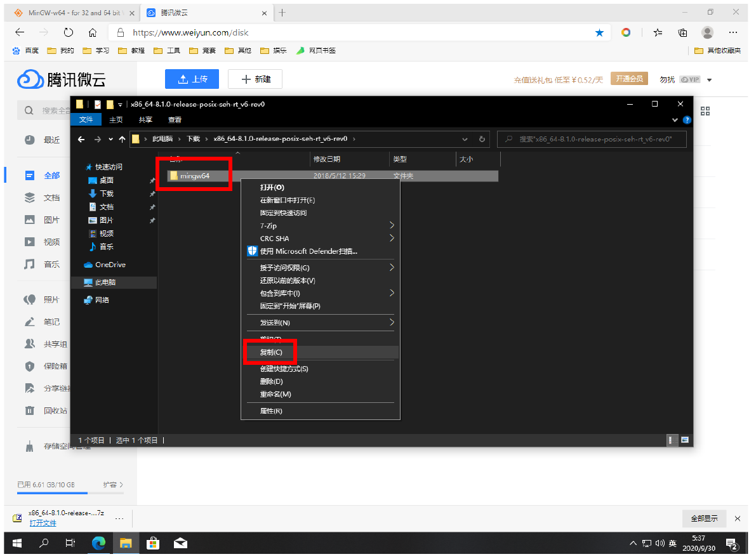Open the address bar history dropdown

465,139
